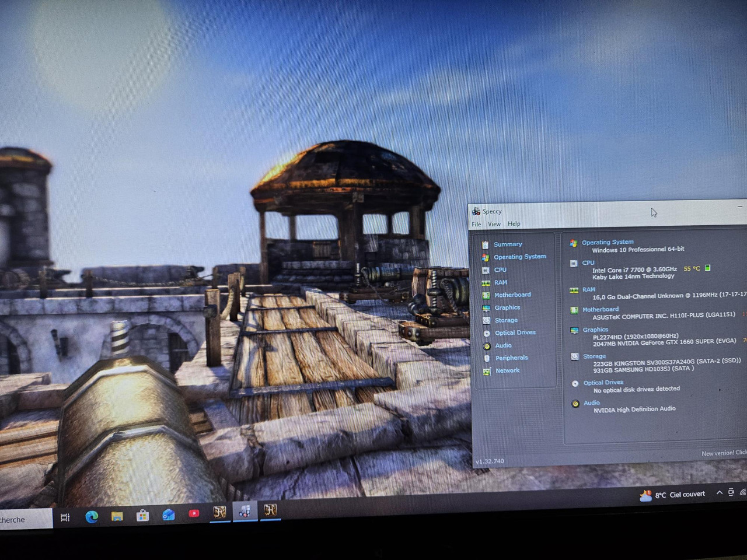This screenshot has height=560, width=747.
Task: Click the display tray icon beside the chevron
Action: pyautogui.click(x=731, y=493)
